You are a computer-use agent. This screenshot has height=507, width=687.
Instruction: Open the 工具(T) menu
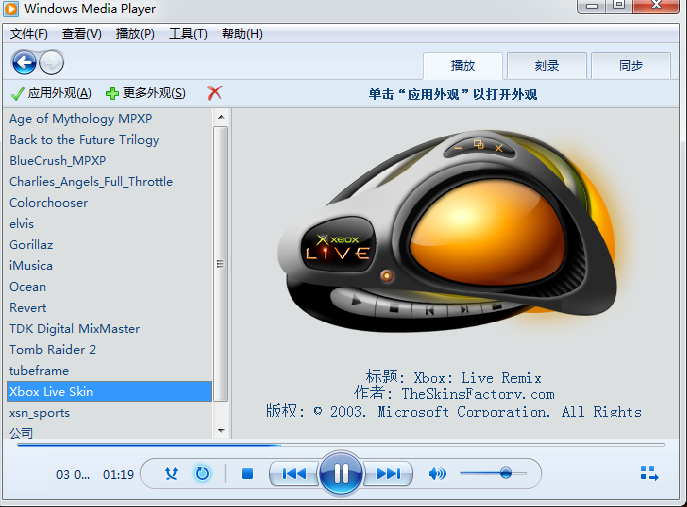point(188,34)
